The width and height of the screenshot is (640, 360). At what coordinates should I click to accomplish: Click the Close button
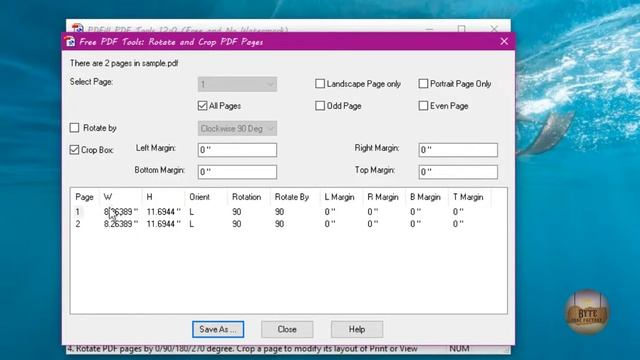(x=287, y=329)
